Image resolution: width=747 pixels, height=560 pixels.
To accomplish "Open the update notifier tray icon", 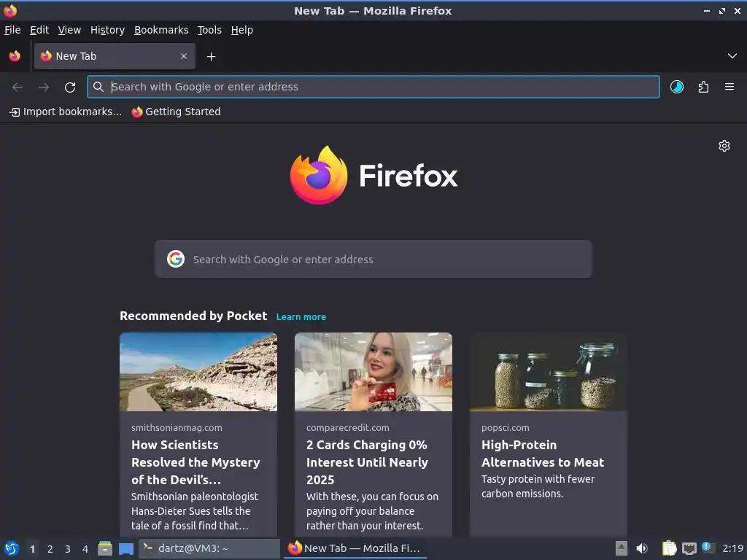I will coord(708,548).
